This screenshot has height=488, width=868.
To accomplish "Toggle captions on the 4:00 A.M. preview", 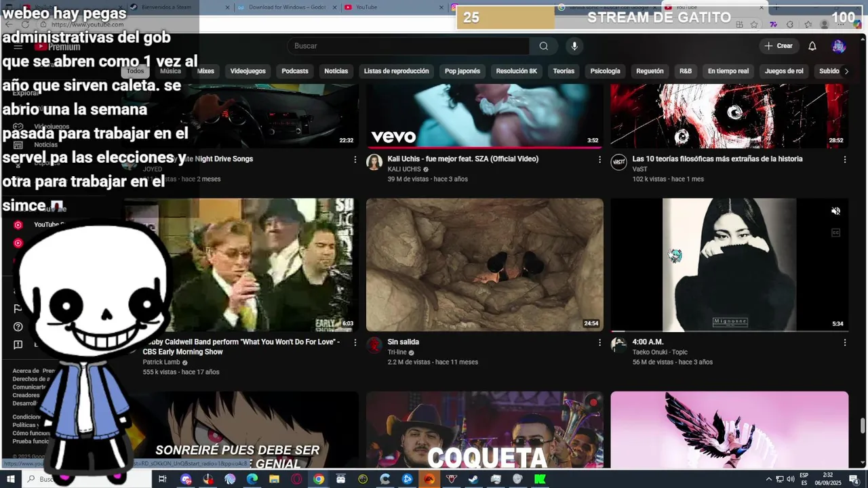I will 835,233.
